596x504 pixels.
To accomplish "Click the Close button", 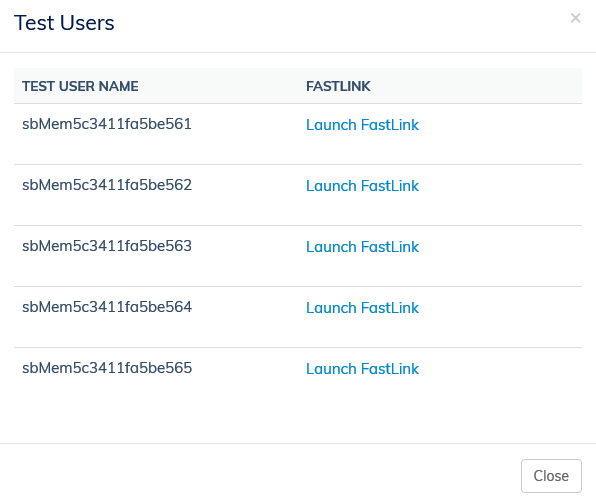I will [551, 476].
